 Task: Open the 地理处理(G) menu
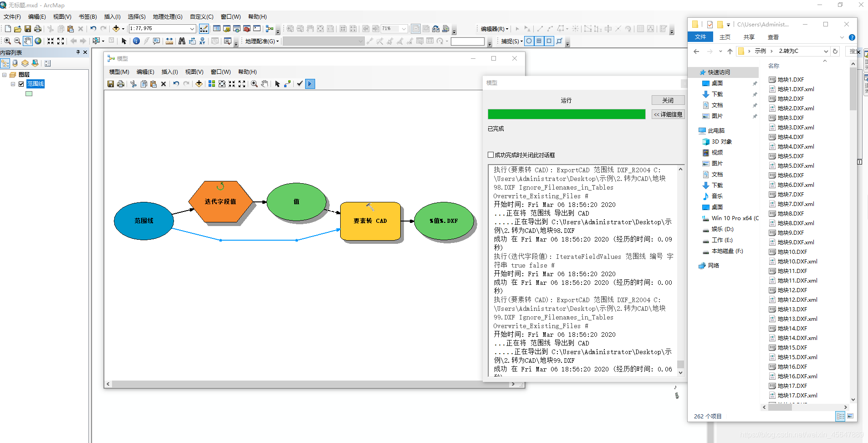(x=168, y=17)
